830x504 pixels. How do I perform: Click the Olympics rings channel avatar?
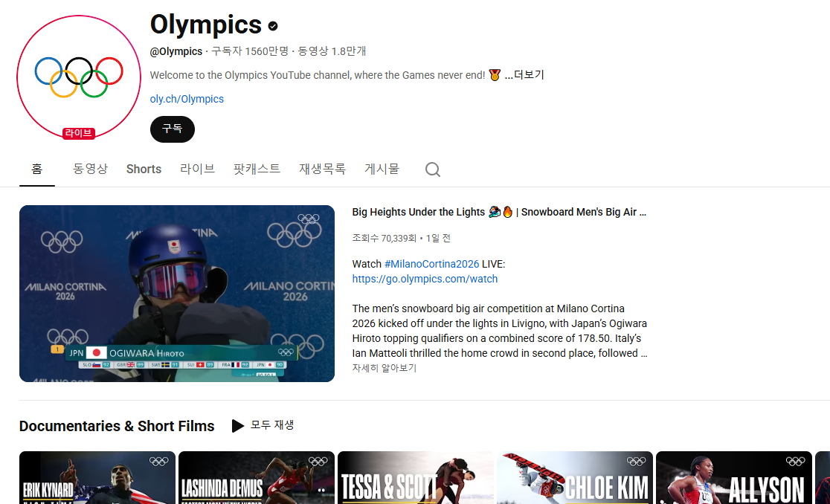(79, 77)
